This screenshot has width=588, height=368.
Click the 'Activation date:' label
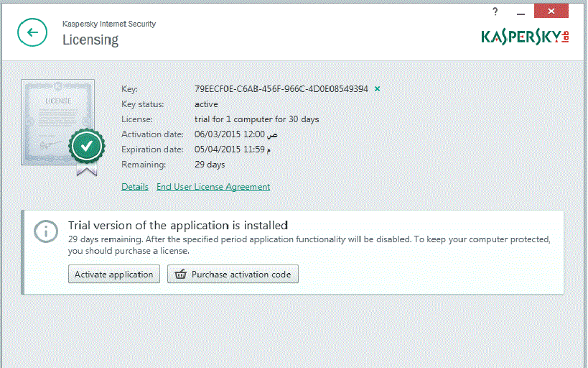coord(152,134)
